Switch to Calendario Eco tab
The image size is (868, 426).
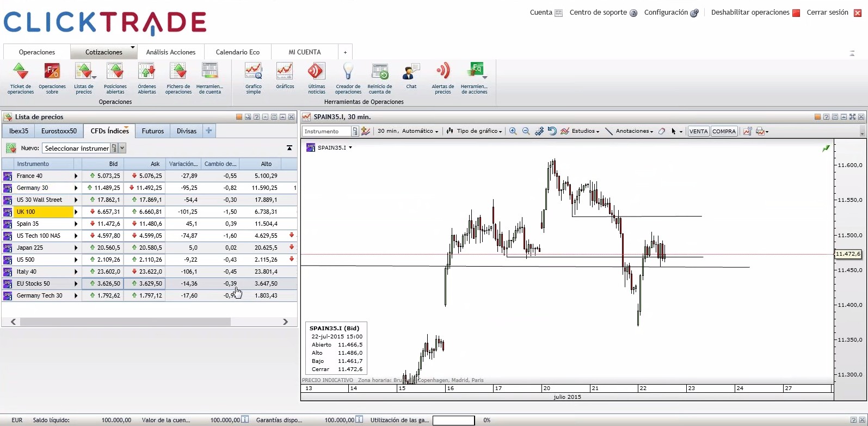238,52
